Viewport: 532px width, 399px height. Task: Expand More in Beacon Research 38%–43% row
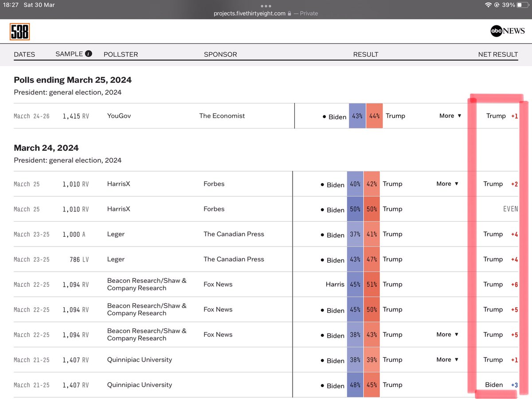click(x=447, y=334)
